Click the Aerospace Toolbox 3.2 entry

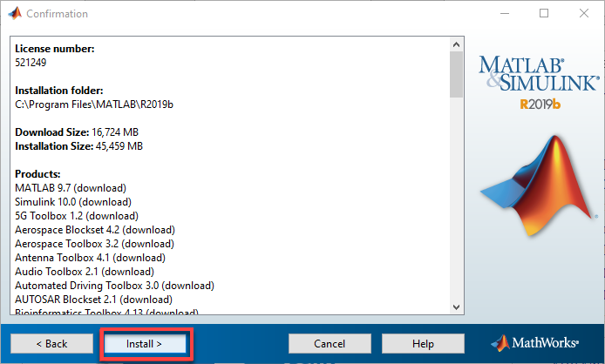94,244
